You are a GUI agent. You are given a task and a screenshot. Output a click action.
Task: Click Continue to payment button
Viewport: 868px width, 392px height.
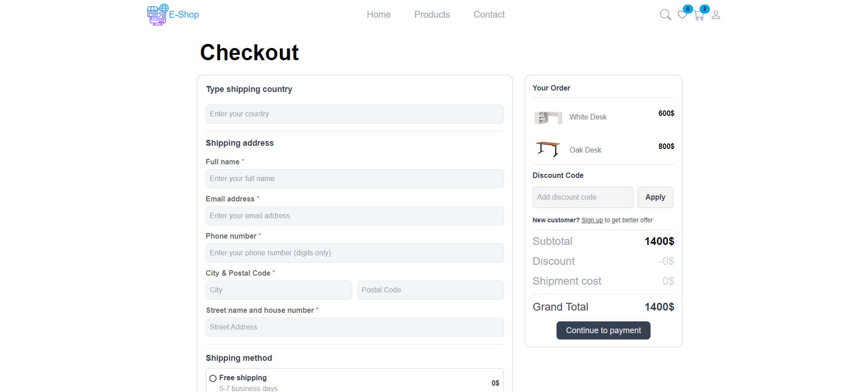603,330
